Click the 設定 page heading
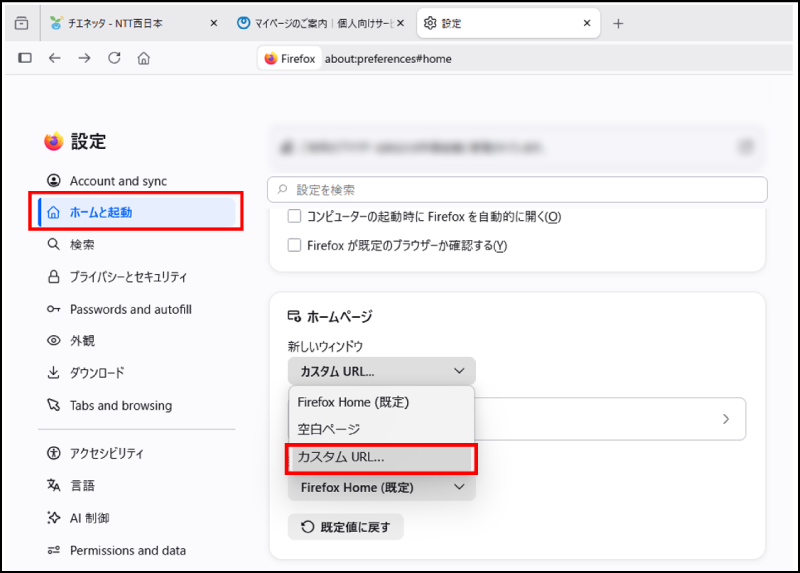The width and height of the screenshot is (800, 573). pyautogui.click(x=88, y=141)
